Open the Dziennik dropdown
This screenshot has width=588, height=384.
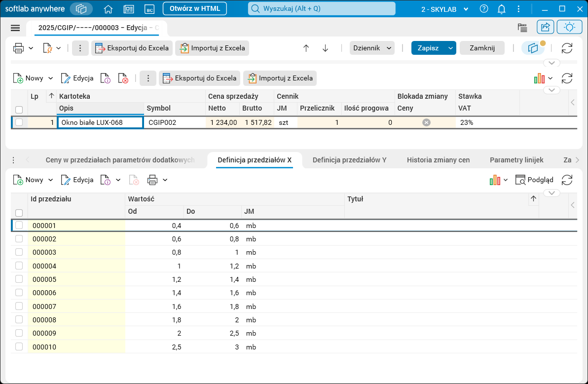point(372,48)
